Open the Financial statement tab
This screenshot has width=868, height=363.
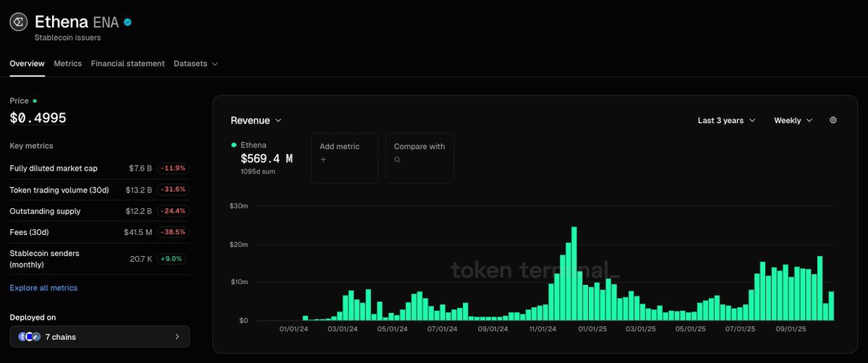tap(127, 64)
